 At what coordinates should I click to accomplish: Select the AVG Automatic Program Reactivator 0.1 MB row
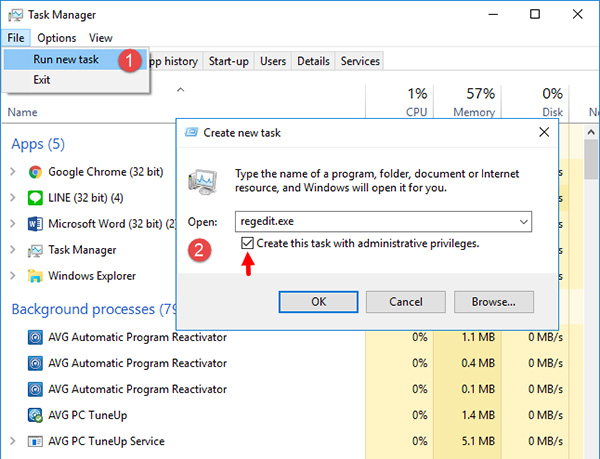point(293,389)
